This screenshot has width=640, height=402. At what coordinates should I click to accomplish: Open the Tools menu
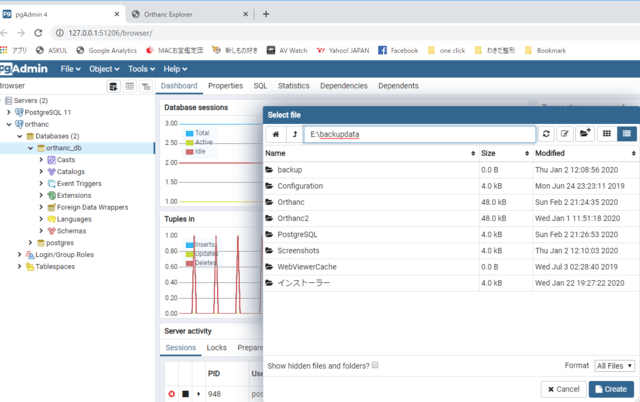(x=141, y=69)
